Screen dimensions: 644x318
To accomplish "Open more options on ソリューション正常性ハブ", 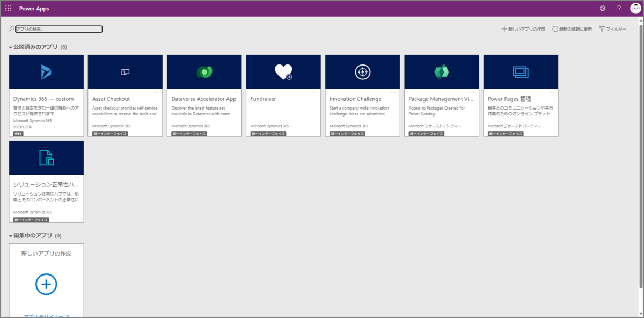I will (77, 178).
